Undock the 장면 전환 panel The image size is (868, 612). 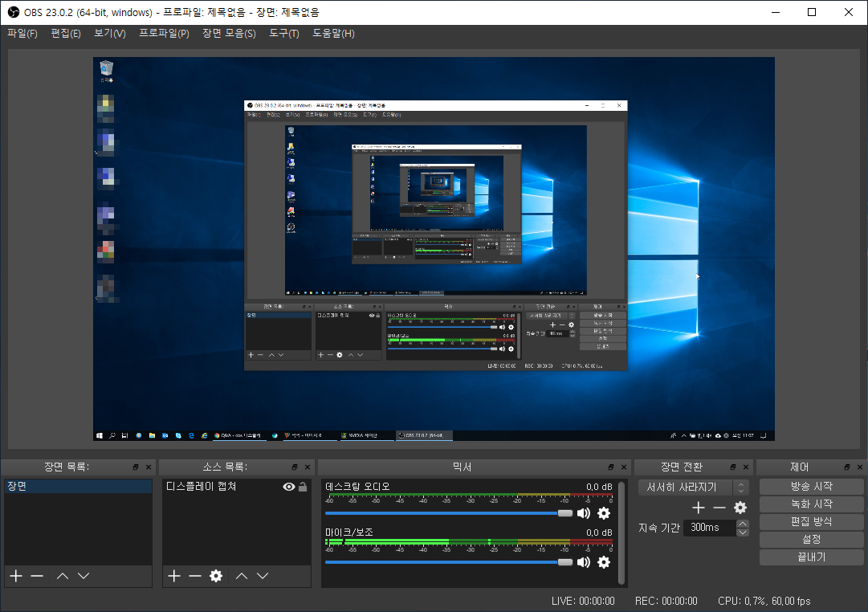tap(733, 467)
